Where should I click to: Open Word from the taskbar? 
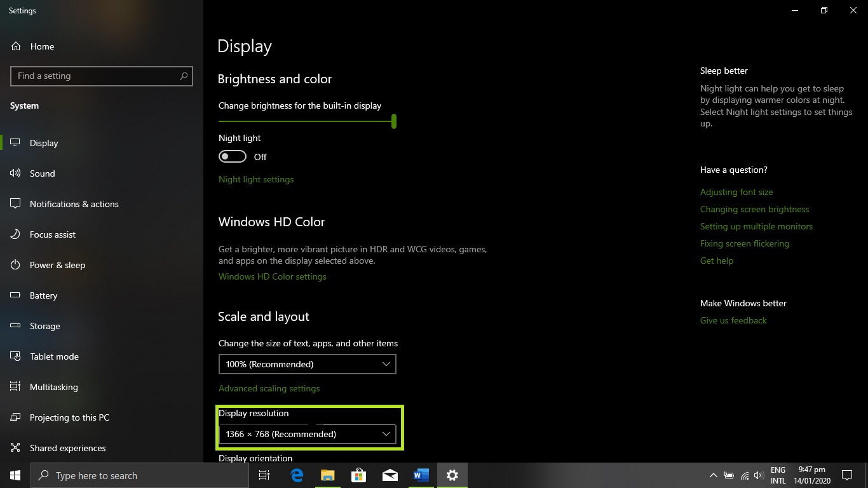(x=421, y=475)
